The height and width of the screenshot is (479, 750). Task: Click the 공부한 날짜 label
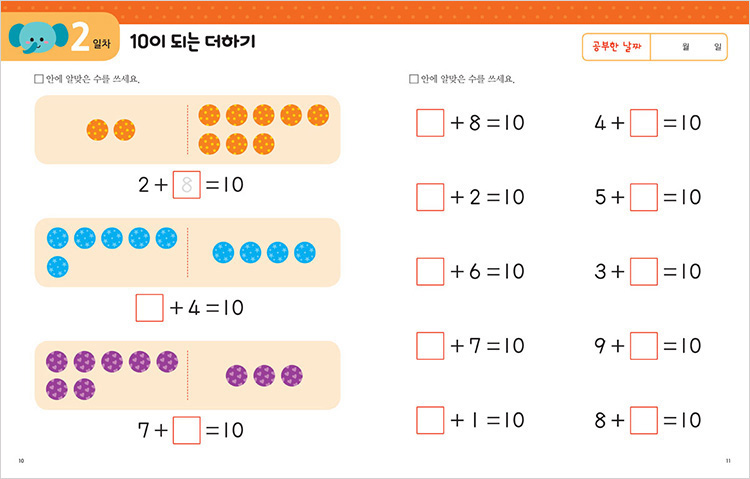pyautogui.click(x=617, y=46)
